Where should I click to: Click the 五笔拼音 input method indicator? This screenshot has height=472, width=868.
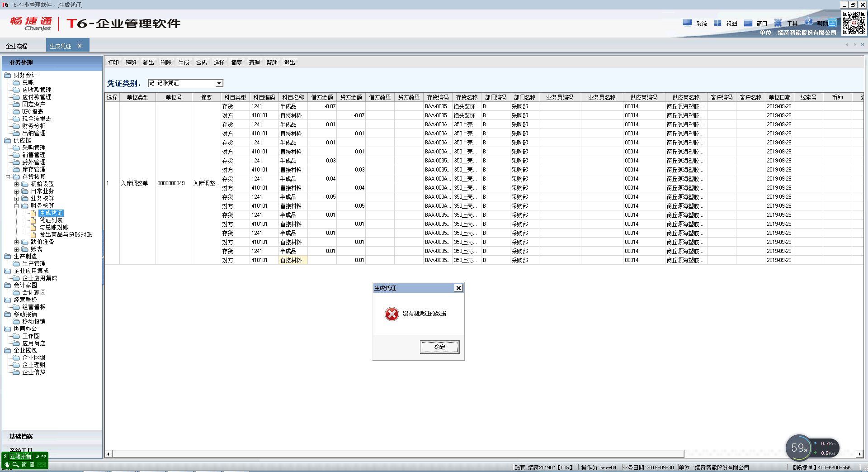click(20, 456)
